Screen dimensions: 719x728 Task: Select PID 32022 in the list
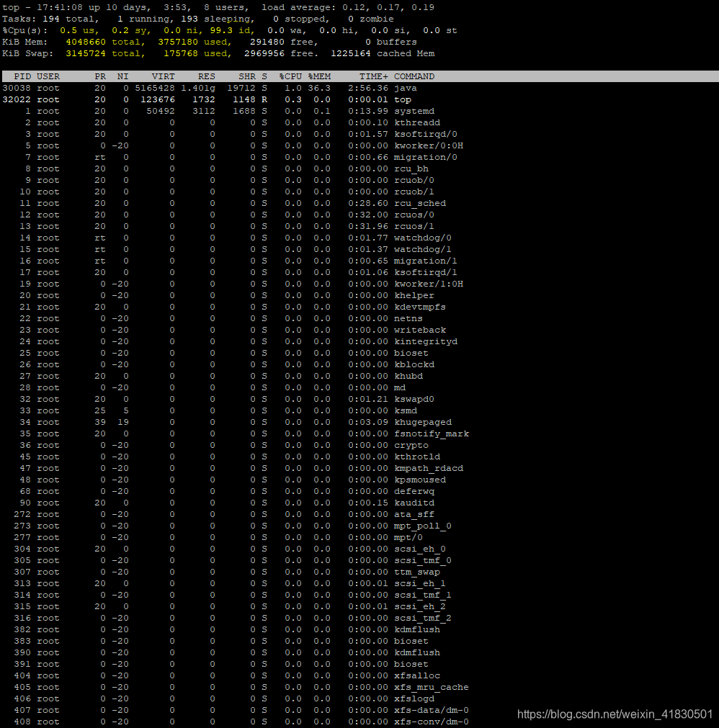coord(17,99)
